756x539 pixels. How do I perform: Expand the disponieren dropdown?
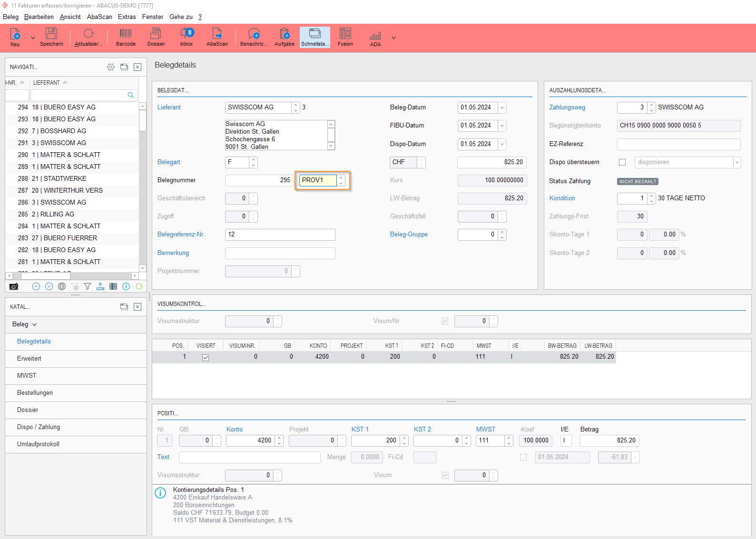[736, 162]
